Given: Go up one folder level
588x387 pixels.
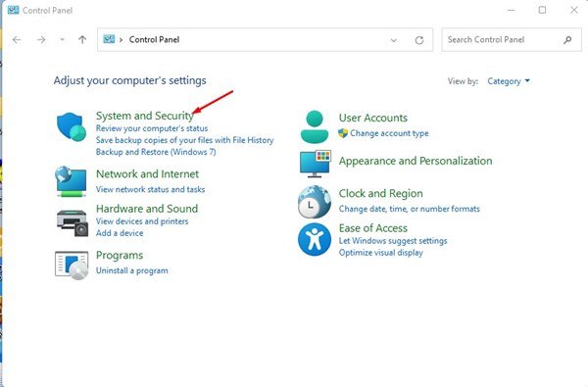Looking at the screenshot, I should pos(82,40).
